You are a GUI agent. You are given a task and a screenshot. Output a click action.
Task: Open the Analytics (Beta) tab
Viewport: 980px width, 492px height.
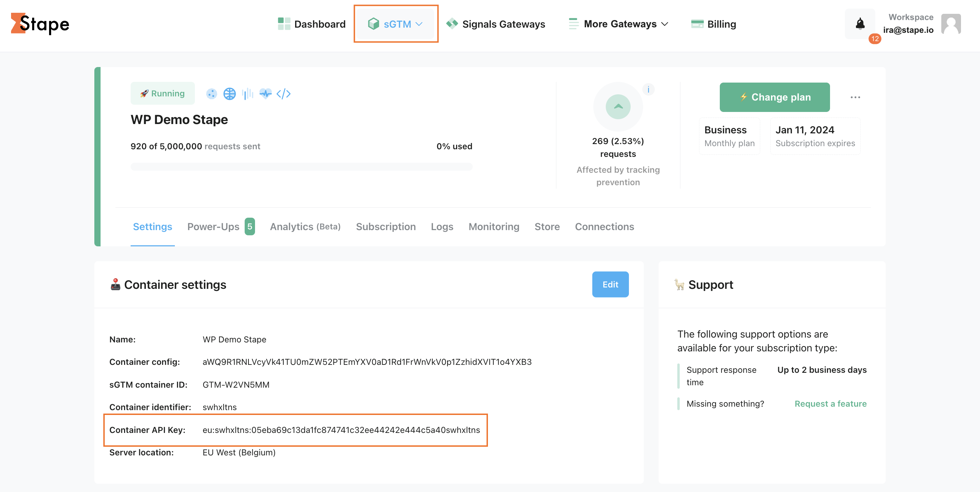point(305,227)
